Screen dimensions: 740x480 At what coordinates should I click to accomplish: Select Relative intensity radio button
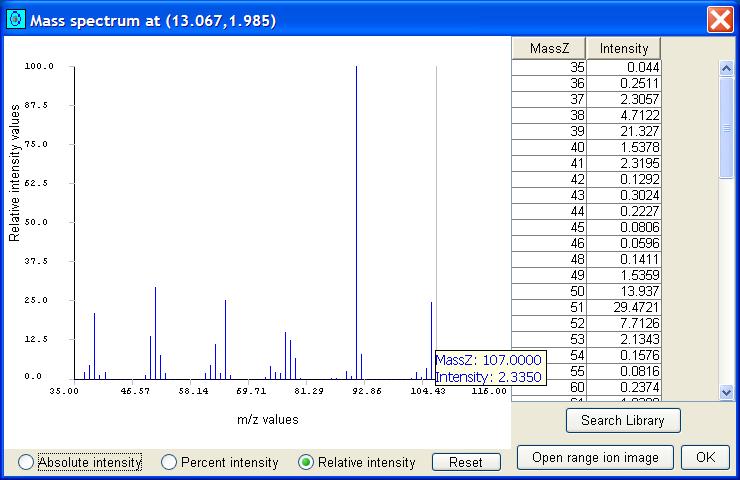[306, 462]
